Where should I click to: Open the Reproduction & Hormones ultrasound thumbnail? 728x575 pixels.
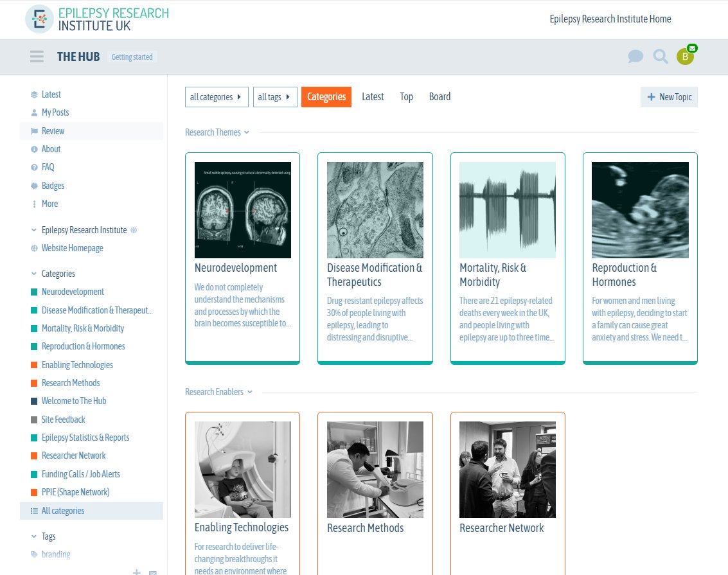[640, 210]
